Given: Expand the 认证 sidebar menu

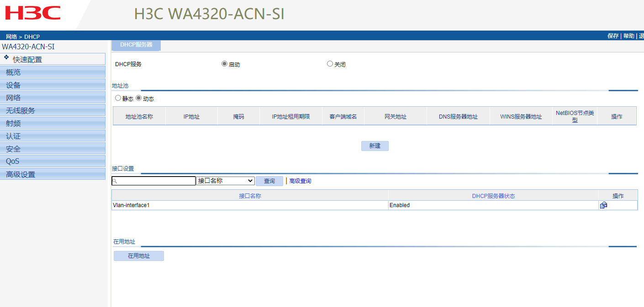Looking at the screenshot, I should 53,136.
